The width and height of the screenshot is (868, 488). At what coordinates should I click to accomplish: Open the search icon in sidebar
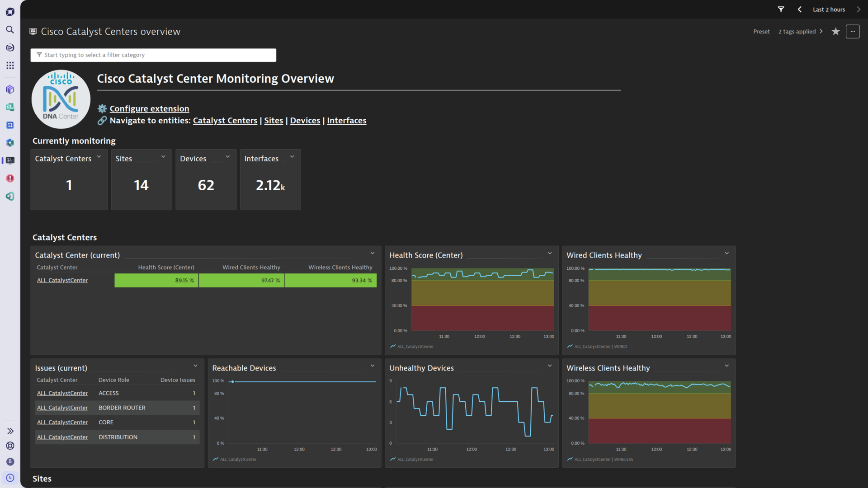(x=10, y=30)
